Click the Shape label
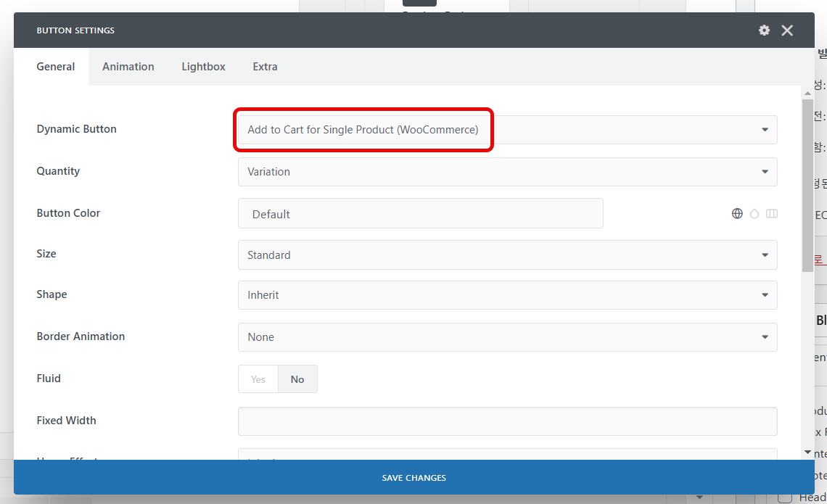The image size is (827, 504). pyautogui.click(x=52, y=294)
